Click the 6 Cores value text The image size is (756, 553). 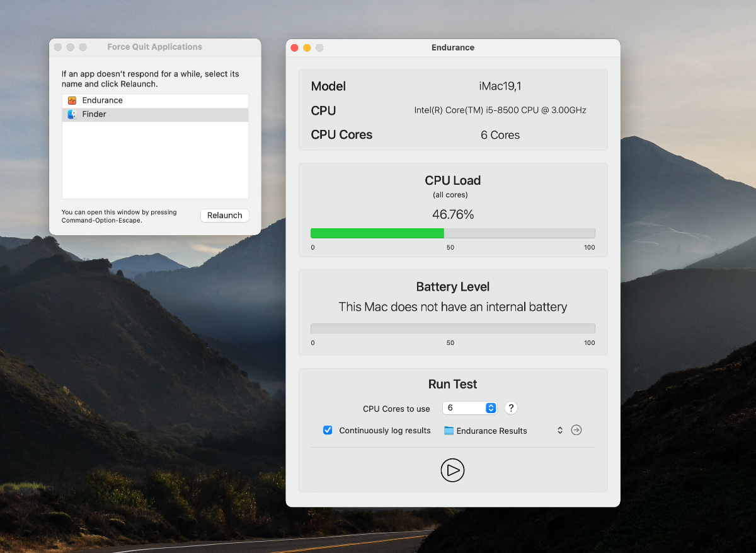click(500, 135)
